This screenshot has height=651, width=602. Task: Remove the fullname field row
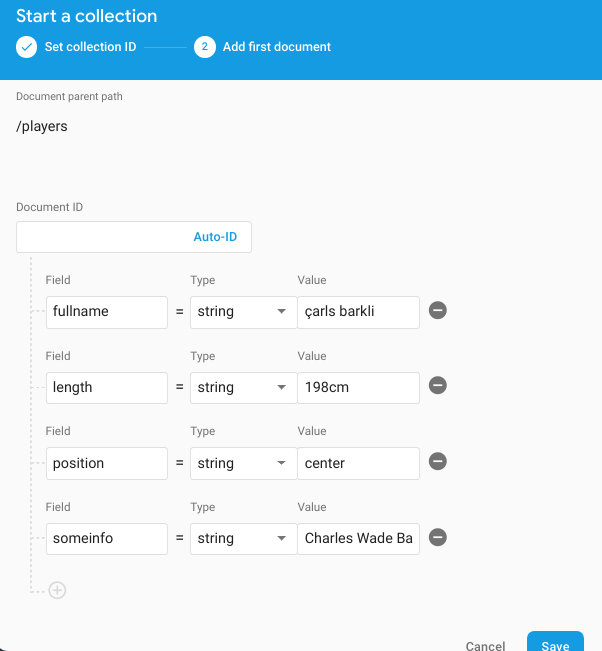437,310
